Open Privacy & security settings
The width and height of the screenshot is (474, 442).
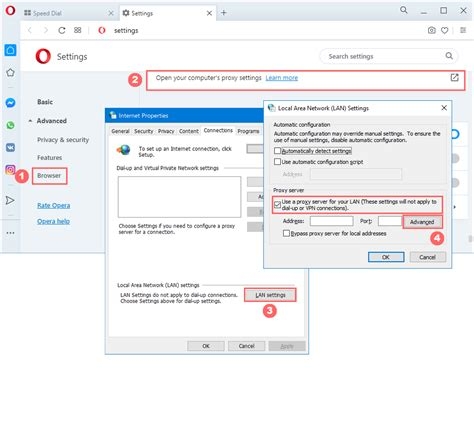(63, 140)
